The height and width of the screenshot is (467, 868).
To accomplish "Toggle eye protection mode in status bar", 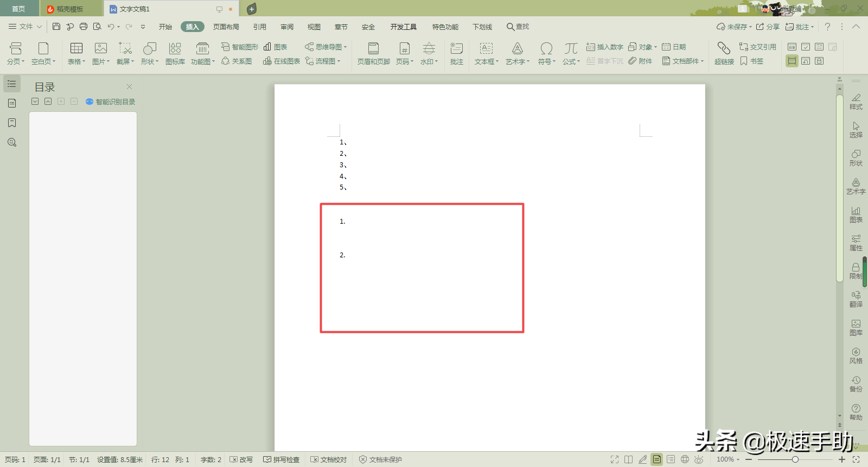I will pos(699,459).
